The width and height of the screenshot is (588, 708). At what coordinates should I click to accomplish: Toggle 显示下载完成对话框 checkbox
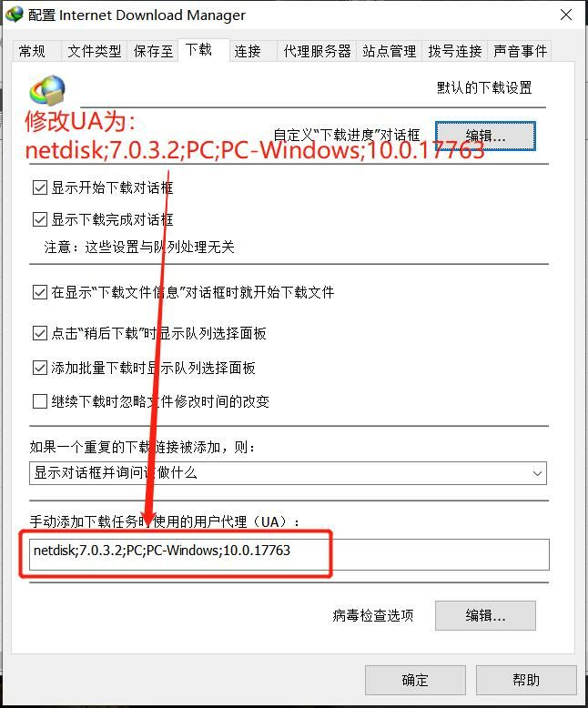coord(40,219)
